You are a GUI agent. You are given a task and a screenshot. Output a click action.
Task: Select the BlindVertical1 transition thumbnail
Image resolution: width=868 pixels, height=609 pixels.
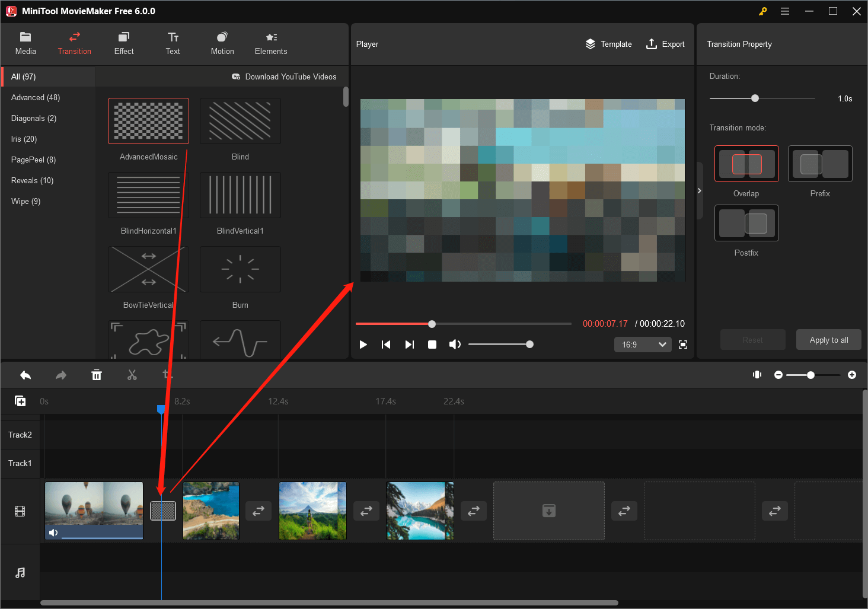(x=240, y=195)
